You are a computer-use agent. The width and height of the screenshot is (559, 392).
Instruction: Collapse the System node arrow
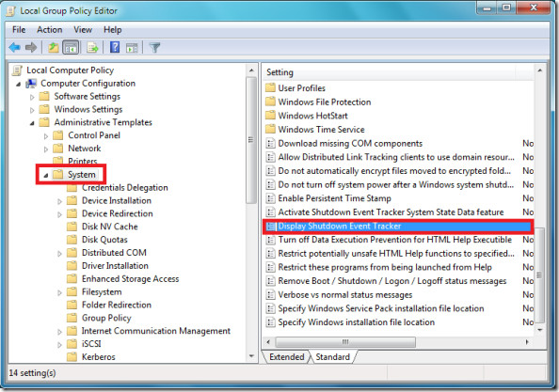coord(45,175)
